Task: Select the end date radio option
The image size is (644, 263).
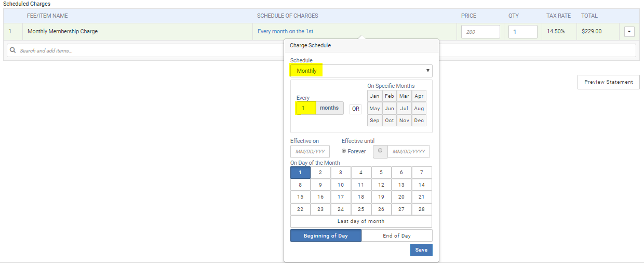Action: tap(381, 151)
